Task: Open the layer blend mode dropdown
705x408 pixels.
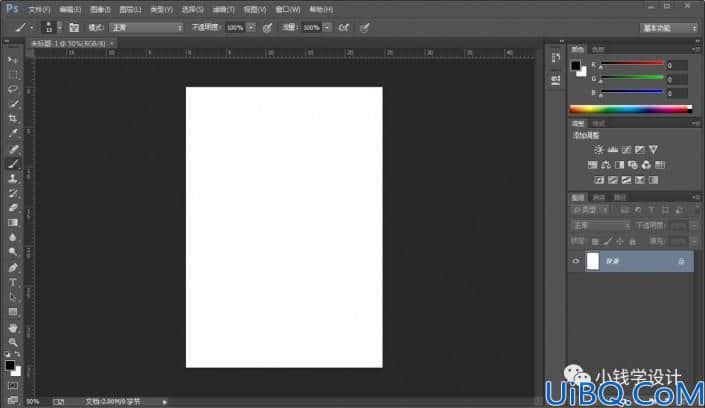Action: 601,225
